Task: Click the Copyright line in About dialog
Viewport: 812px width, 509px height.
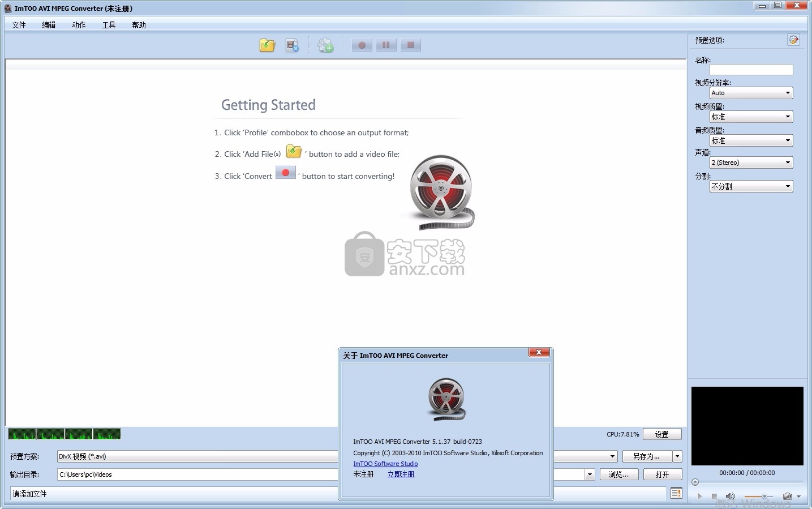Action: pos(448,453)
